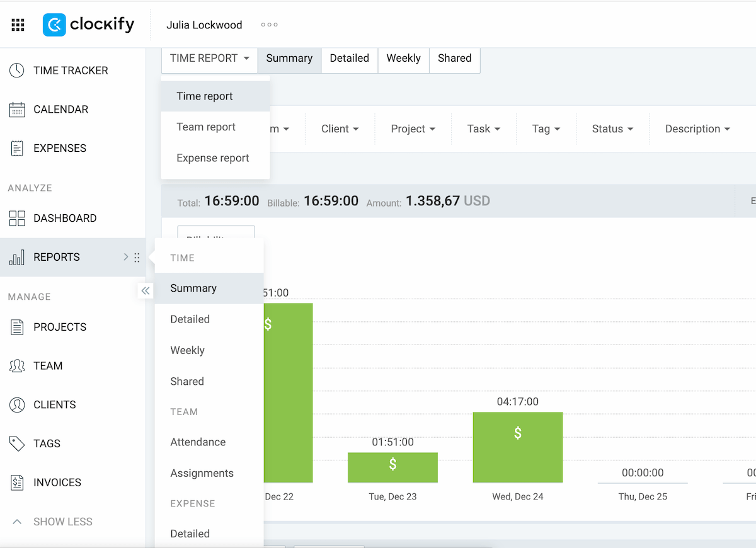Viewport: 756px width, 548px height.
Task: Click the SHOW LESS link
Action: 63,522
